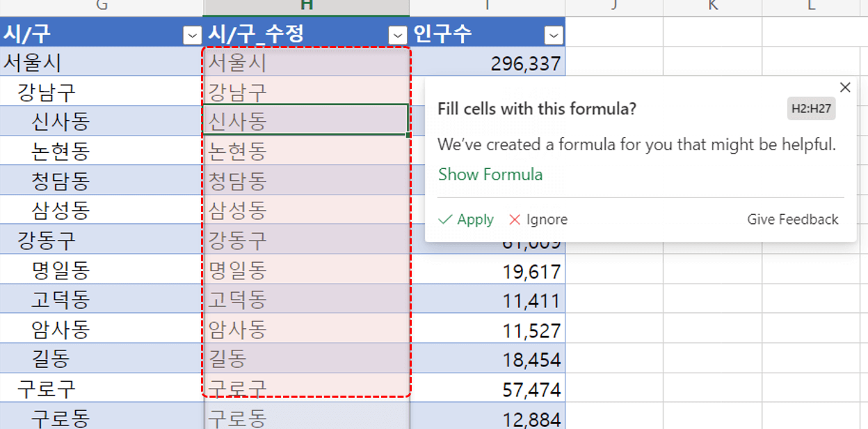This screenshot has width=868, height=429.
Task: Select the 서울시 cell in 시/구 column
Action: click(x=102, y=63)
